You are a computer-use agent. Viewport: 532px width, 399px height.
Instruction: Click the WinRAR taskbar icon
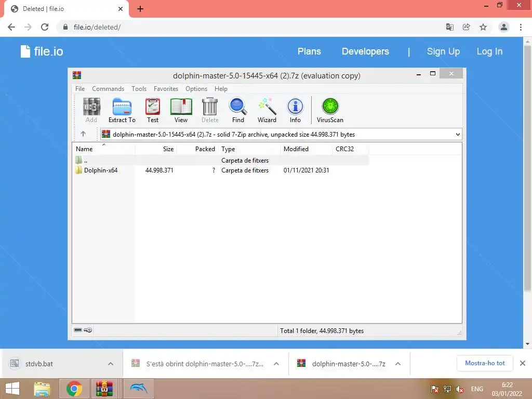tap(104, 389)
